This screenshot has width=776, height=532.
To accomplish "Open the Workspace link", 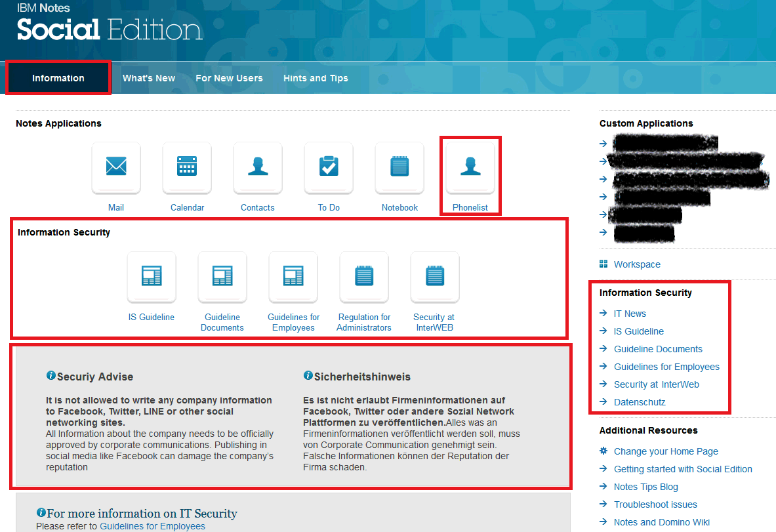I will (637, 264).
